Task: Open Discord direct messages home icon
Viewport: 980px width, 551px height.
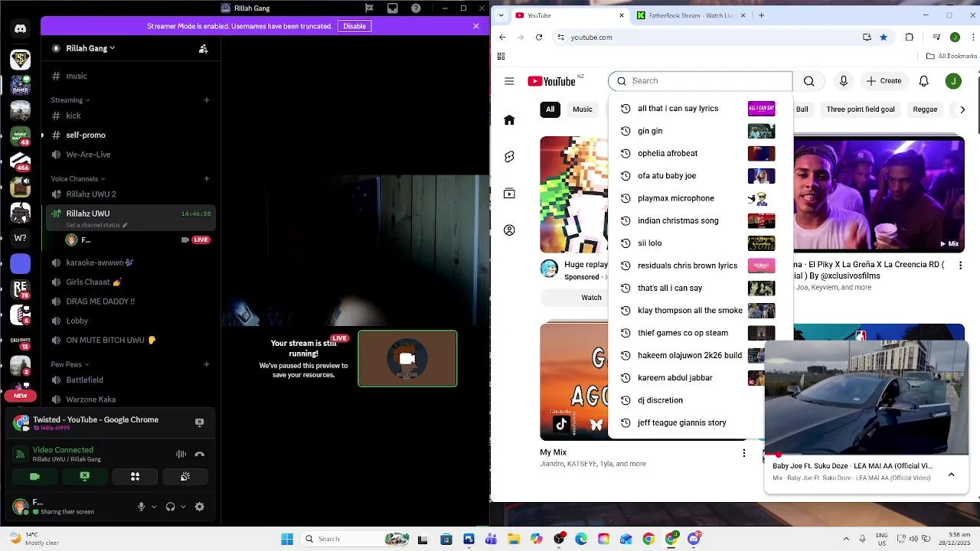Action: coord(21,29)
